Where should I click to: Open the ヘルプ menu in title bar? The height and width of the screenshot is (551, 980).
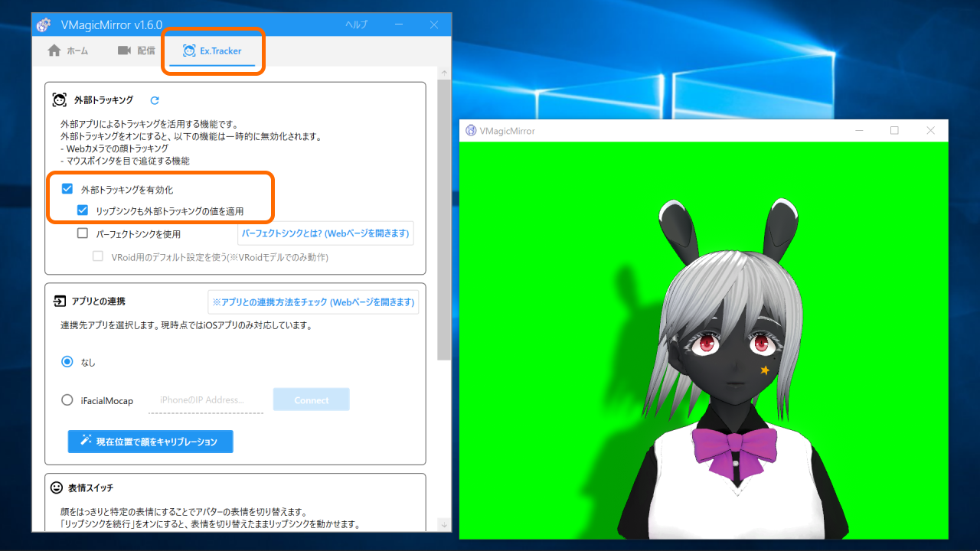(357, 24)
